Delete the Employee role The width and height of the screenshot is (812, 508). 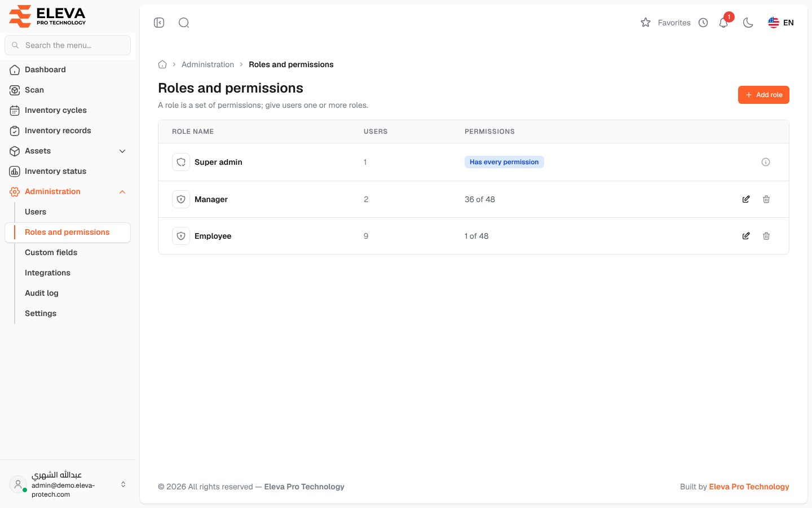[766, 236]
